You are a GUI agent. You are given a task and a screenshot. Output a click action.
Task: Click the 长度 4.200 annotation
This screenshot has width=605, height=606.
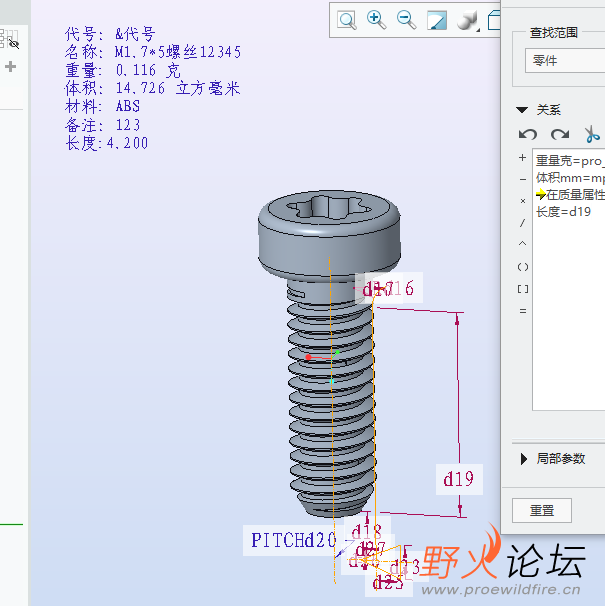(x=106, y=143)
